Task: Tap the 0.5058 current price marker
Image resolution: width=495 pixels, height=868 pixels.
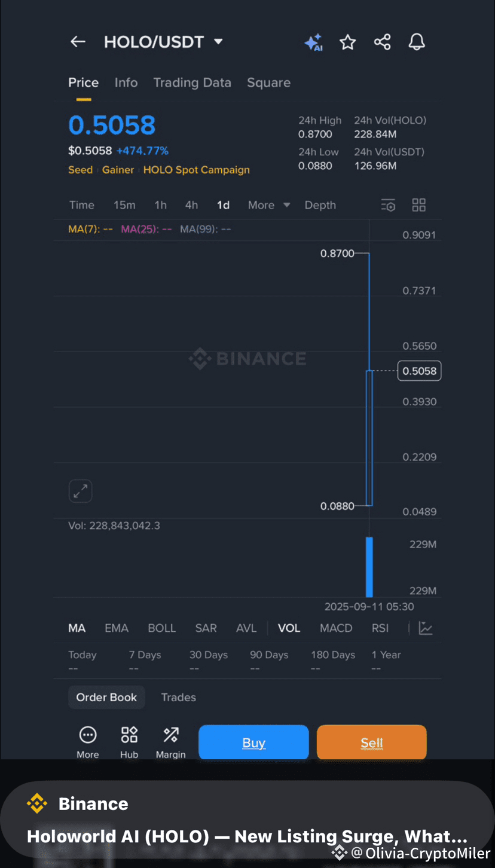Action: pyautogui.click(x=420, y=371)
